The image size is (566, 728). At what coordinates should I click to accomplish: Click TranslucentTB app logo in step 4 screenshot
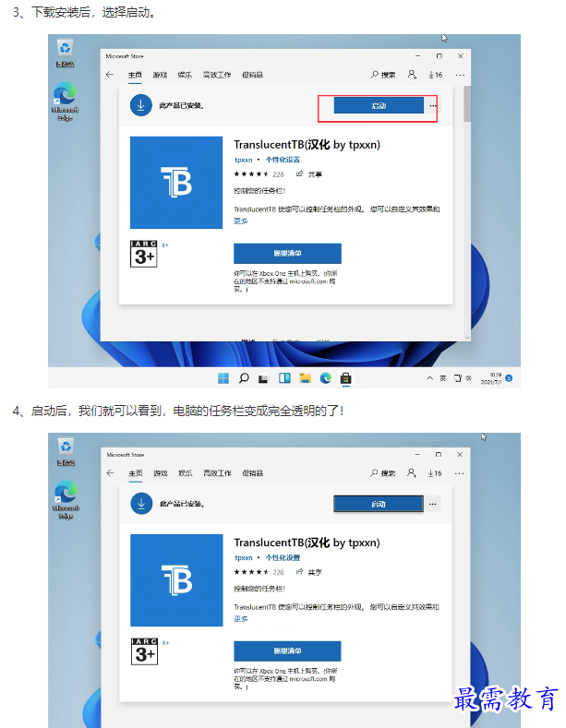[176, 580]
